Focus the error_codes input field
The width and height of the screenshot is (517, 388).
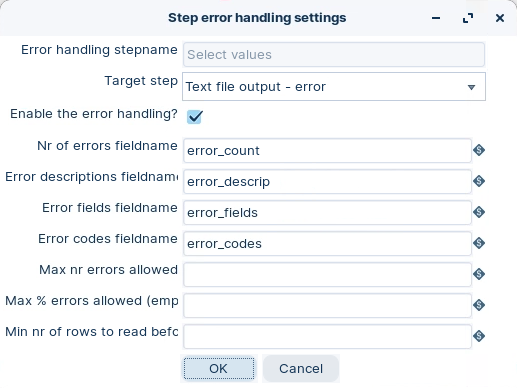(x=327, y=244)
